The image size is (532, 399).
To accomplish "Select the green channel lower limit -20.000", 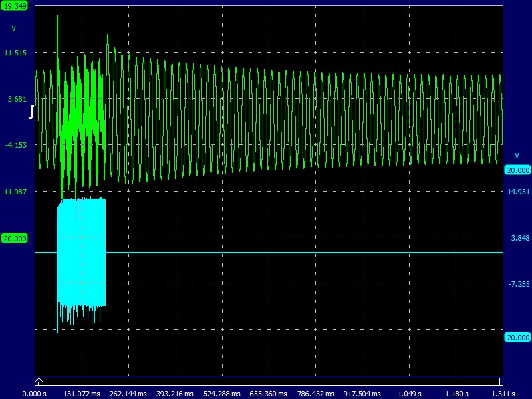I will click(14, 239).
